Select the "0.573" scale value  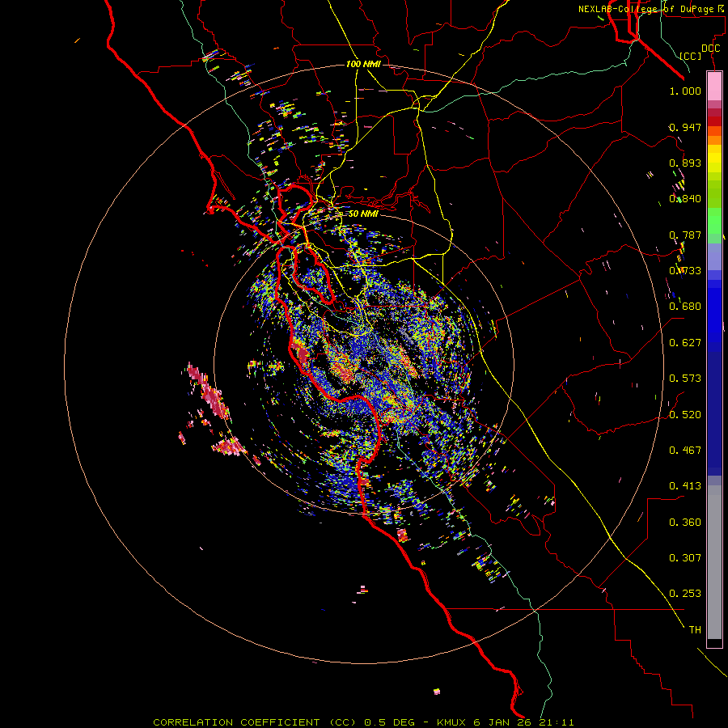coord(685,379)
